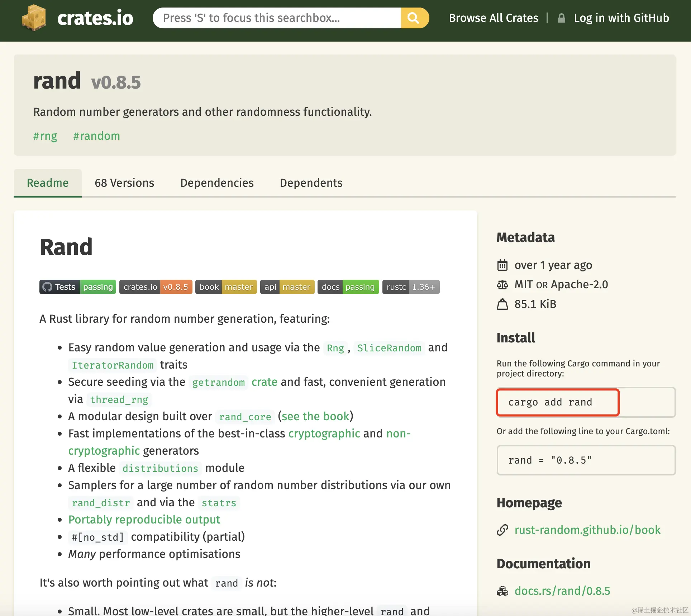Click the 'Rand' readme heading
Image resolution: width=691 pixels, height=616 pixels.
(66, 247)
